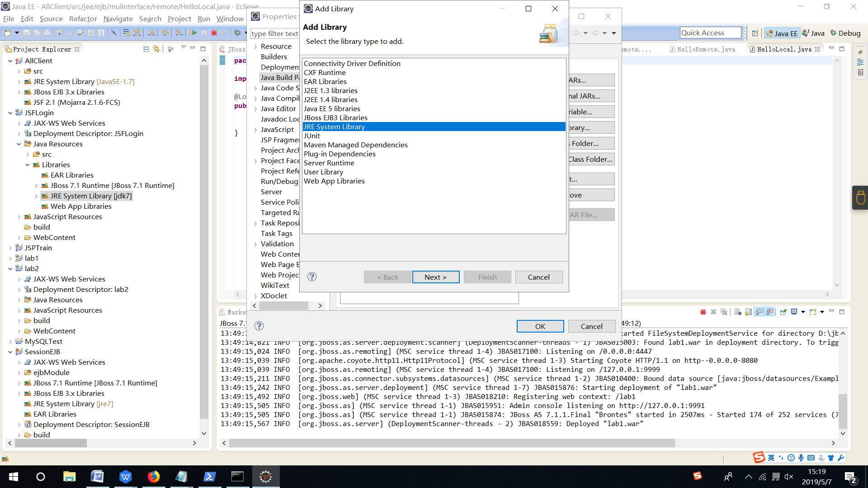The width and height of the screenshot is (868, 488).
Task: Open the Display Selected Console dropdown arrow
Action: pos(803,312)
